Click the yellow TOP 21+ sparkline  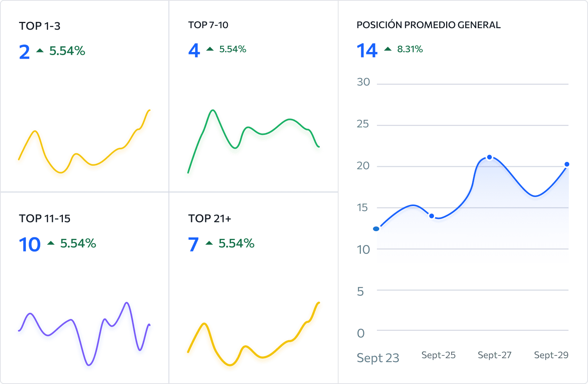click(254, 334)
